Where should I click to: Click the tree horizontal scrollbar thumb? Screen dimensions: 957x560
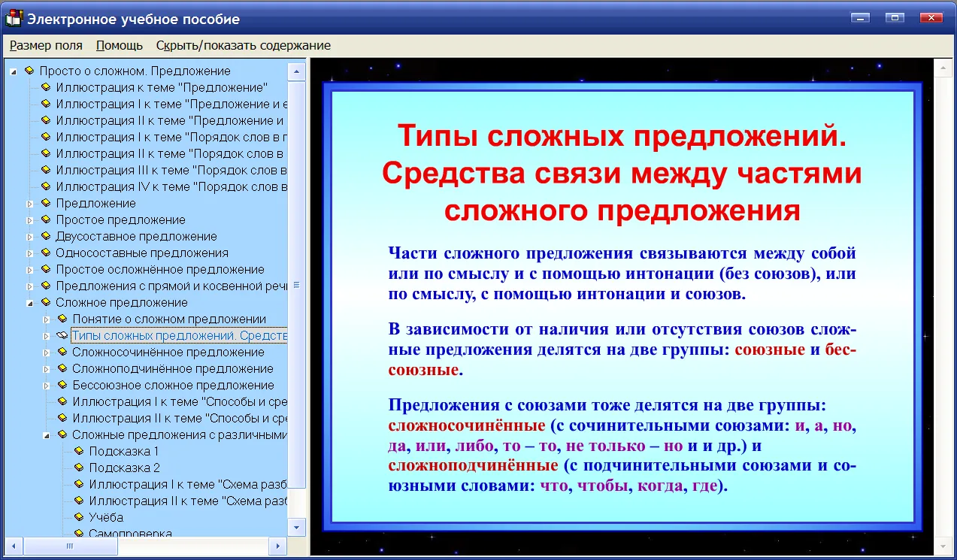click(x=70, y=546)
